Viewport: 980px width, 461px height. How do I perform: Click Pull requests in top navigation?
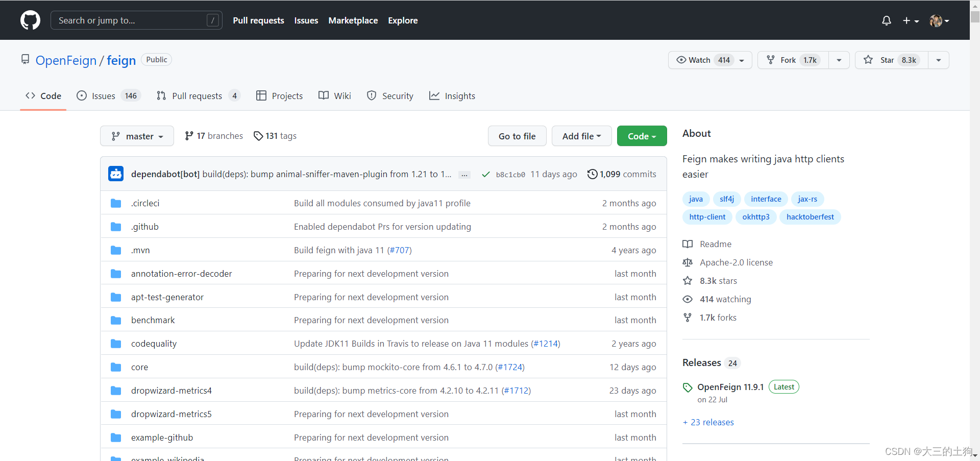point(258,20)
